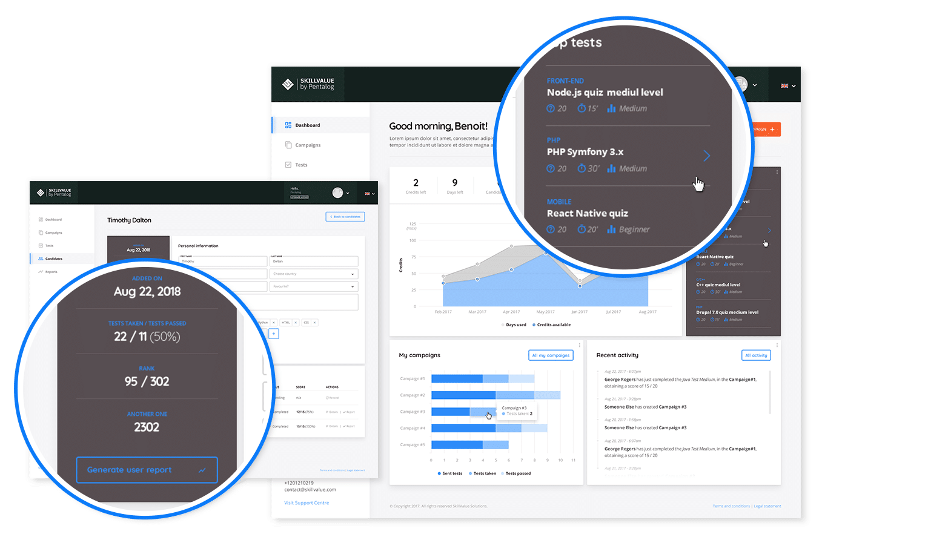
Task: Open the language flag dropdown in main header
Action: click(x=787, y=86)
